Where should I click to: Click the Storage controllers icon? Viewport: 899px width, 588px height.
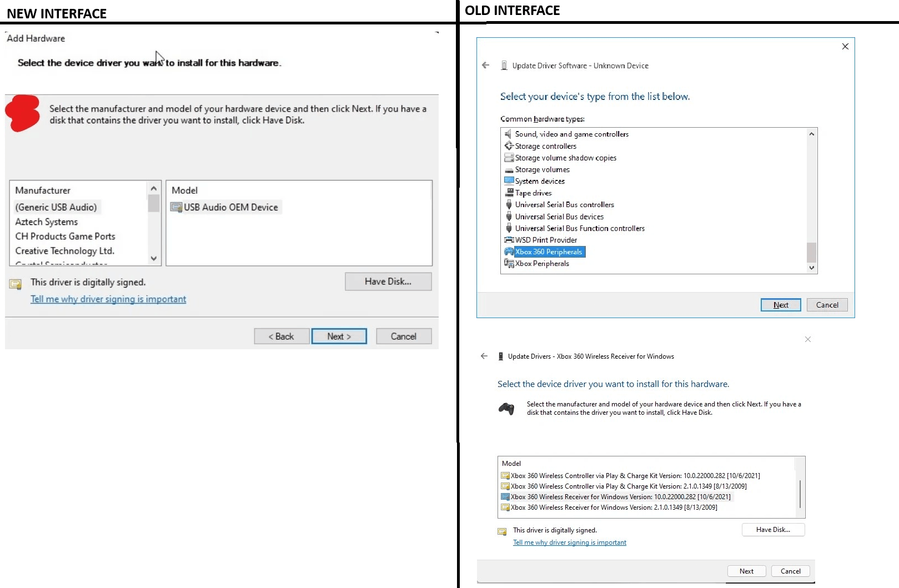pyautogui.click(x=509, y=145)
